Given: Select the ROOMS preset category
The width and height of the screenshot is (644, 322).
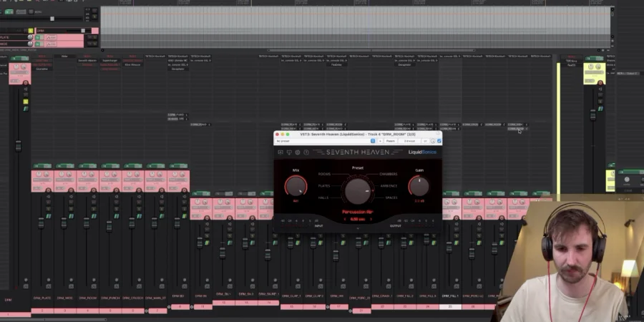Looking at the screenshot, I should click(x=324, y=174).
